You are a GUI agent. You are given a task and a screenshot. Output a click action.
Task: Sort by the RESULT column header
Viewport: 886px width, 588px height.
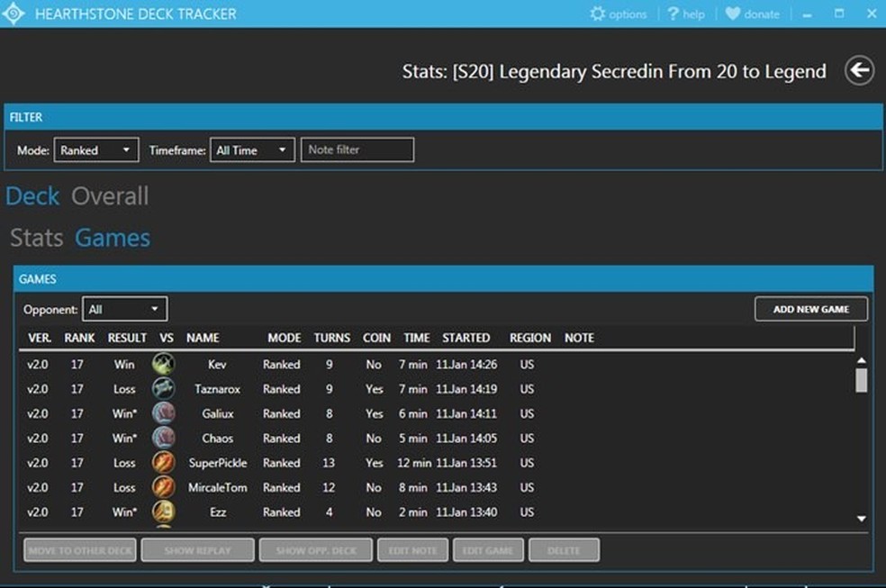click(x=127, y=338)
